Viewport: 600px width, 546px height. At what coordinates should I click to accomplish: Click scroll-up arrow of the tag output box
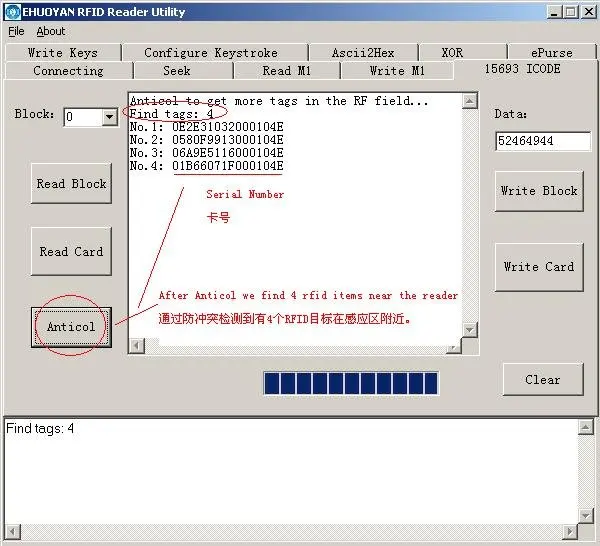click(470, 101)
